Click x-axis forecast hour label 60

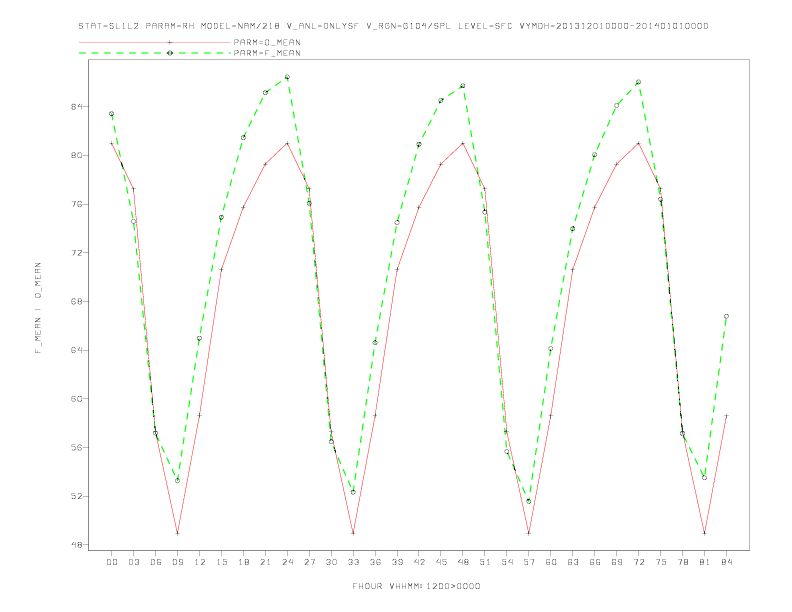(551, 562)
